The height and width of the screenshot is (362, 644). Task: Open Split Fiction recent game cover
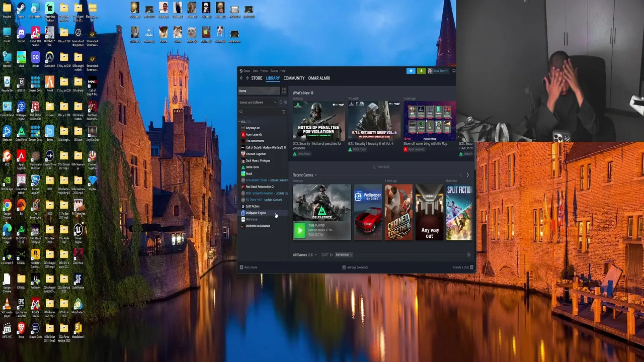click(x=459, y=212)
